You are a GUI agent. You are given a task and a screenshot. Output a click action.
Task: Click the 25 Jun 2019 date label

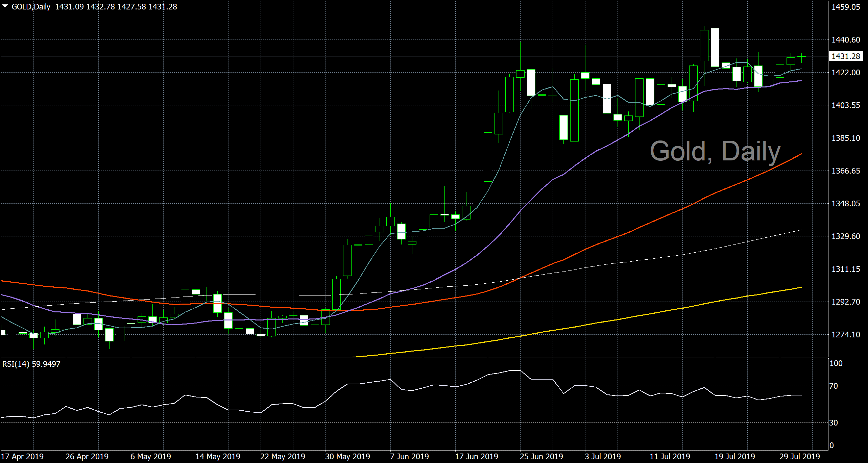(x=541, y=457)
